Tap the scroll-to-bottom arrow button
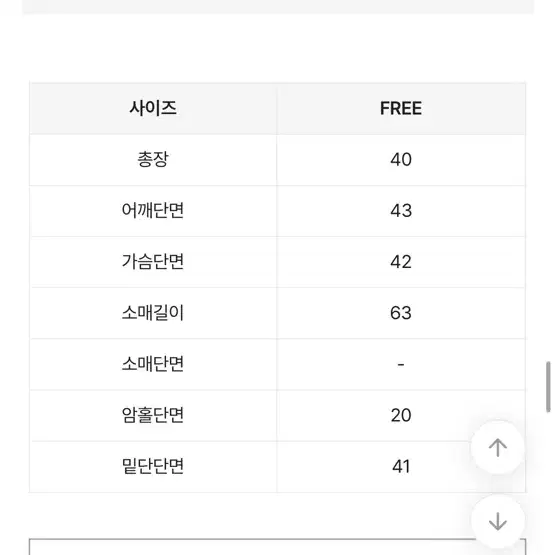555x555 pixels. (497, 521)
